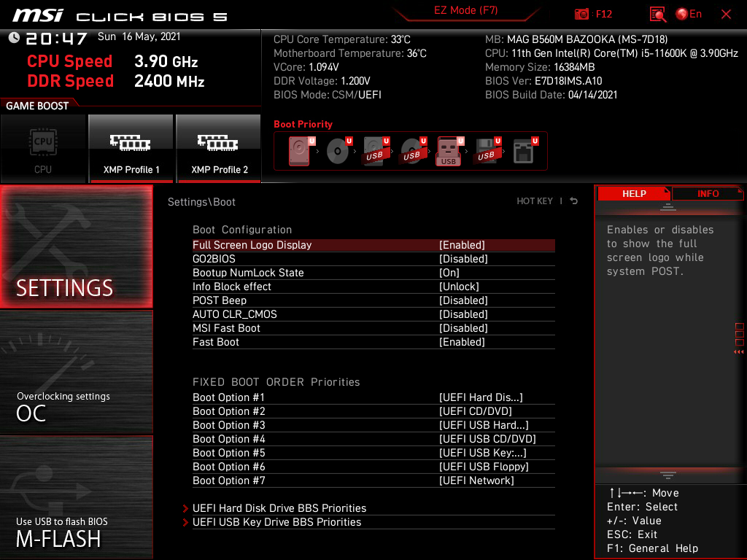Change the GO2BIOS setting

tap(373, 259)
